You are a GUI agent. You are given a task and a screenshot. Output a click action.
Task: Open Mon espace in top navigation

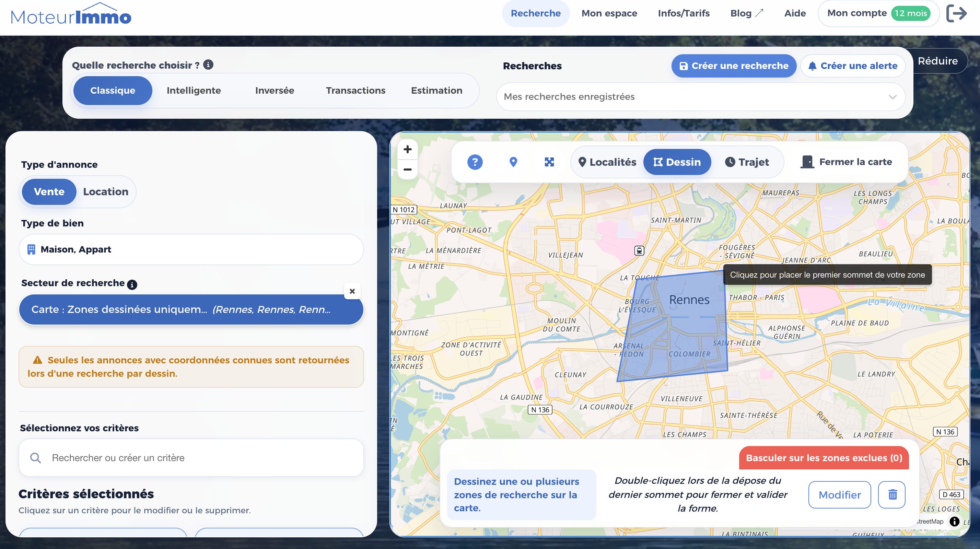point(609,13)
